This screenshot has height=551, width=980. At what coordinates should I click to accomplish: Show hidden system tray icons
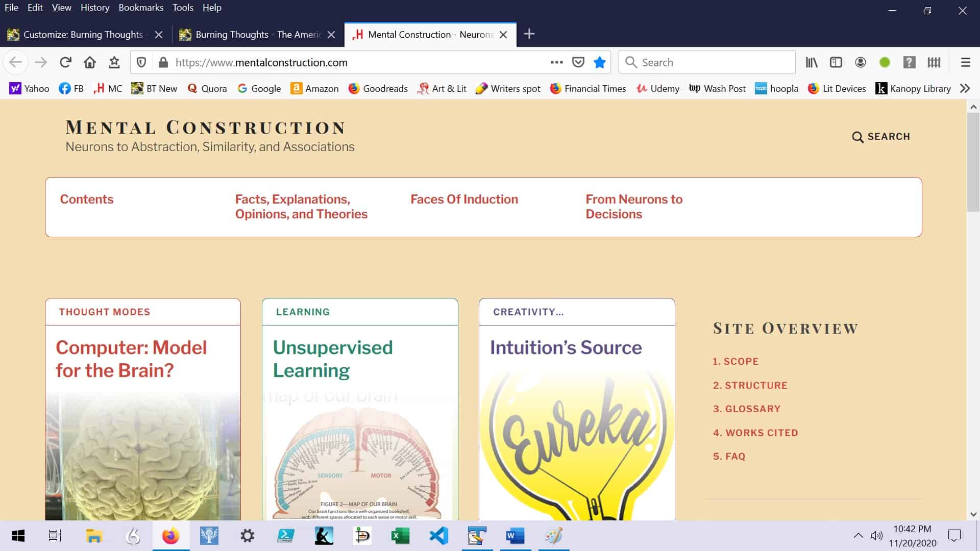click(858, 536)
